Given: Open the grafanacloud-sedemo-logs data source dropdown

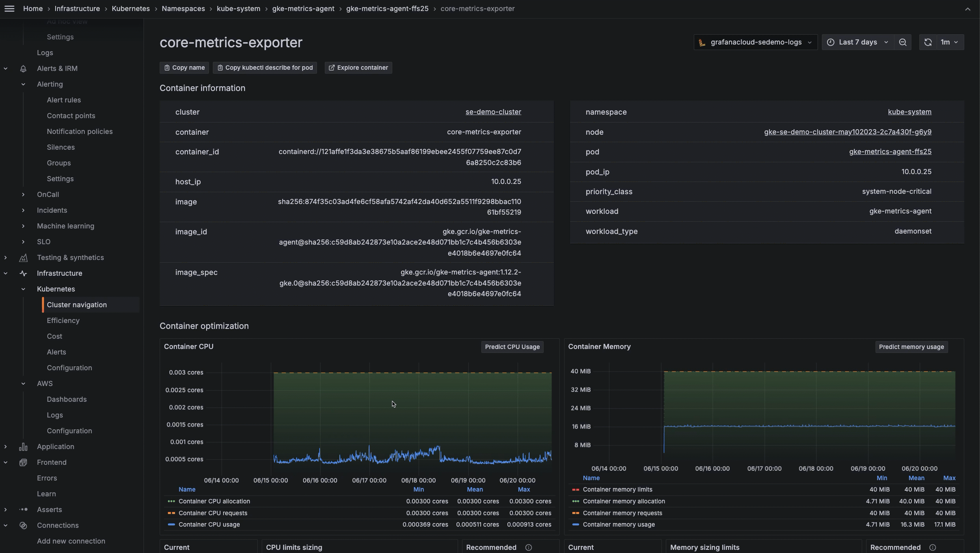Looking at the screenshot, I should tap(755, 42).
